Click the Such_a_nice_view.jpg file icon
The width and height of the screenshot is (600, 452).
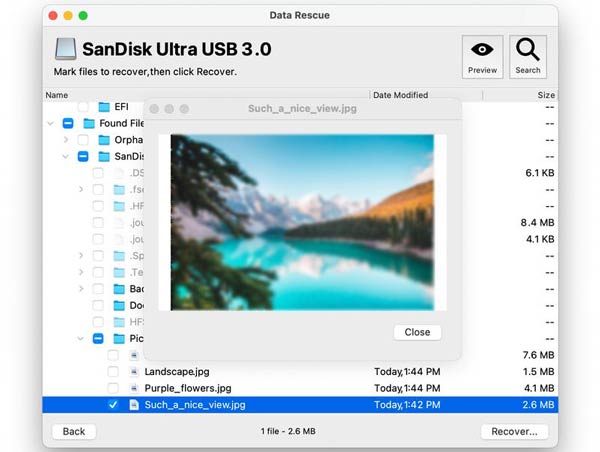point(134,405)
